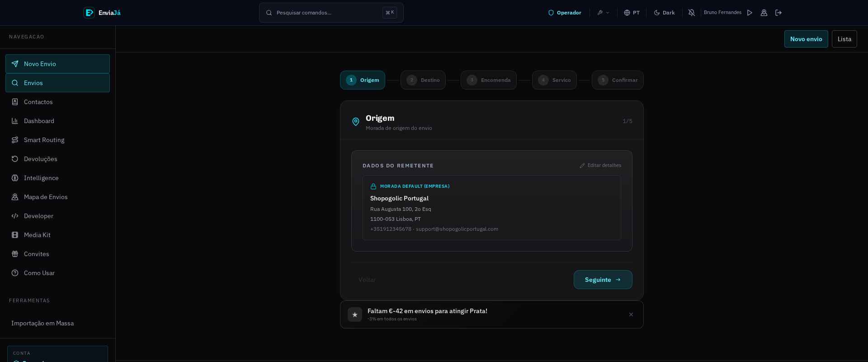The height and width of the screenshot is (362, 868).
Task: Click the Como Usar help icon
Action: (x=15, y=273)
